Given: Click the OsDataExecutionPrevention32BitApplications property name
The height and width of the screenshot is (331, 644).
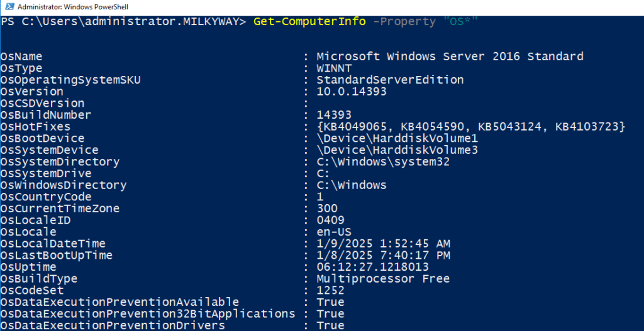Looking at the screenshot, I should click(x=148, y=314).
